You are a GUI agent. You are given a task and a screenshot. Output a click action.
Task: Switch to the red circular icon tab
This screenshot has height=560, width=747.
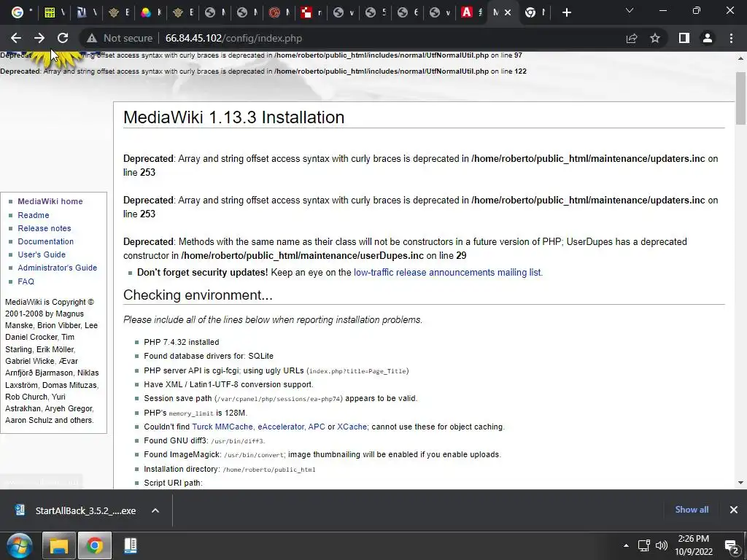[x=279, y=13]
